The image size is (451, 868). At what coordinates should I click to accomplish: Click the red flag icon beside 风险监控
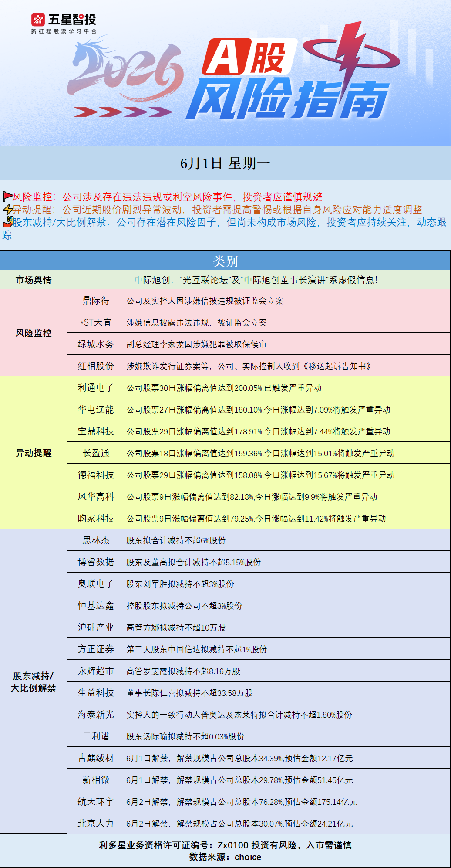(x=8, y=197)
